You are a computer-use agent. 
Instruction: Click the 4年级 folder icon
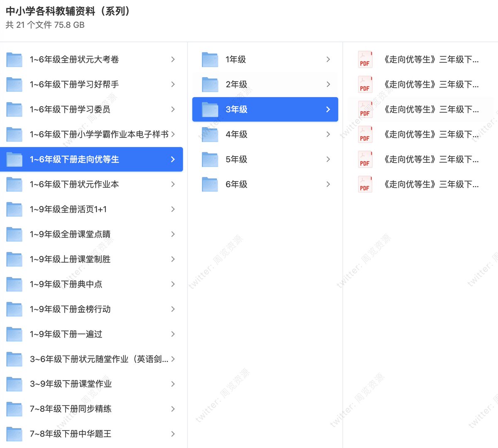(x=210, y=135)
